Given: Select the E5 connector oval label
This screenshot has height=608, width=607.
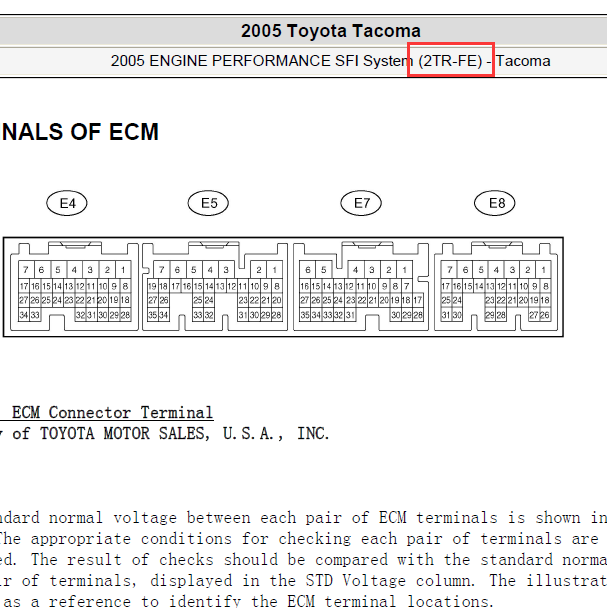Looking at the screenshot, I should 208,203.
